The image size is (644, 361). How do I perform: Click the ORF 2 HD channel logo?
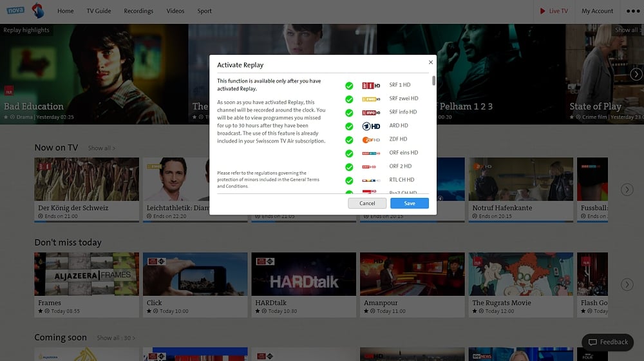click(x=369, y=166)
